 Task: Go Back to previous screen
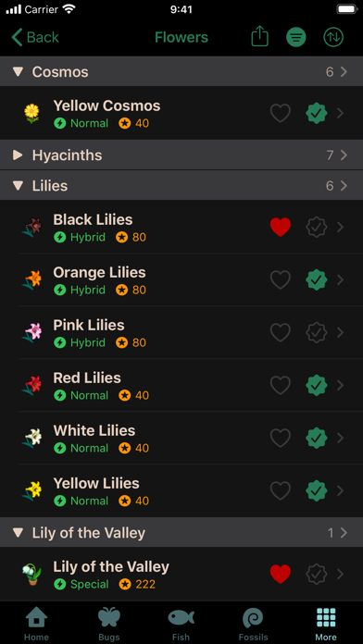[35, 37]
